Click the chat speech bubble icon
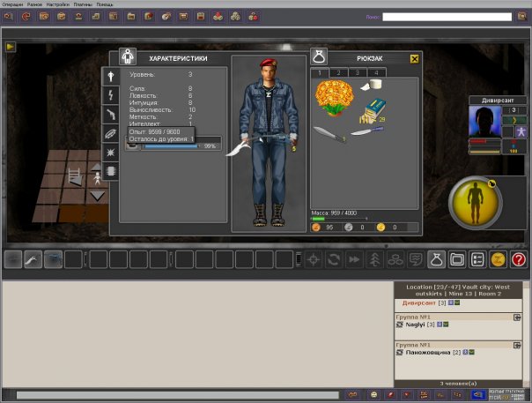 [x=416, y=259]
